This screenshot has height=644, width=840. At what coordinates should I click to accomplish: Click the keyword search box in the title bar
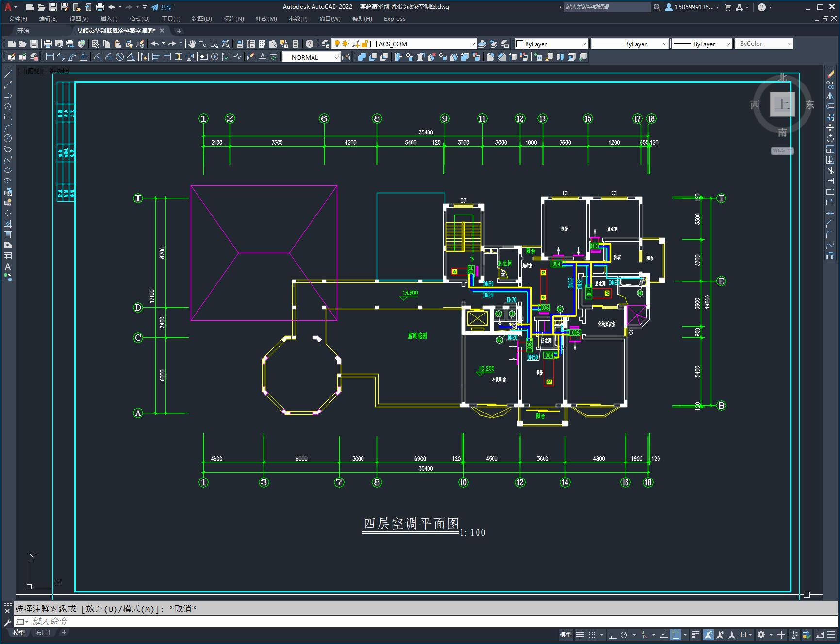click(607, 7)
